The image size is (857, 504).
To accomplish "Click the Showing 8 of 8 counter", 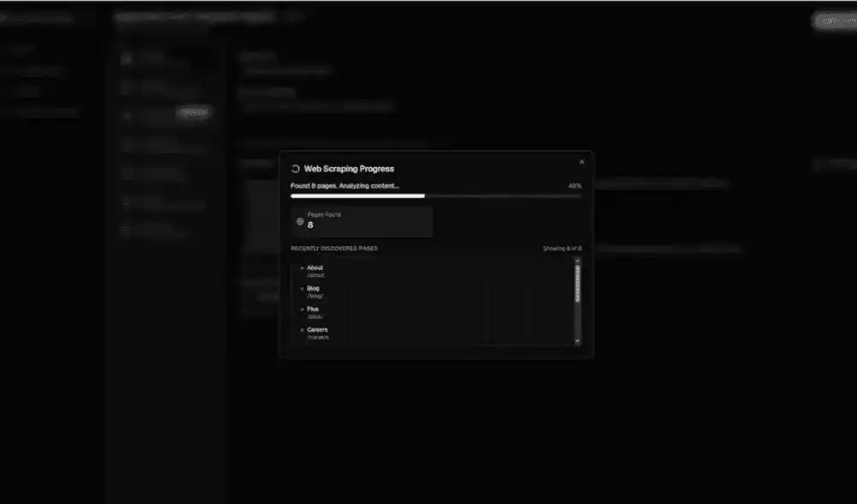I will pyautogui.click(x=561, y=249).
